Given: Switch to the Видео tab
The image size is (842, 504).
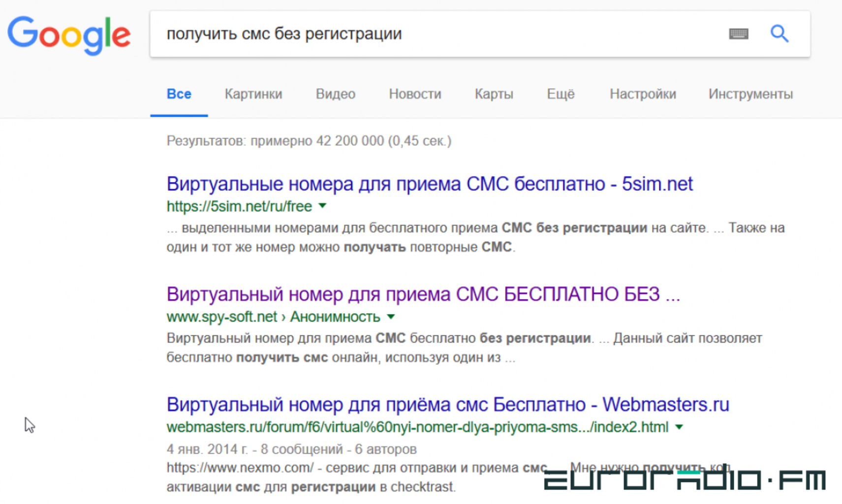Looking at the screenshot, I should [336, 94].
